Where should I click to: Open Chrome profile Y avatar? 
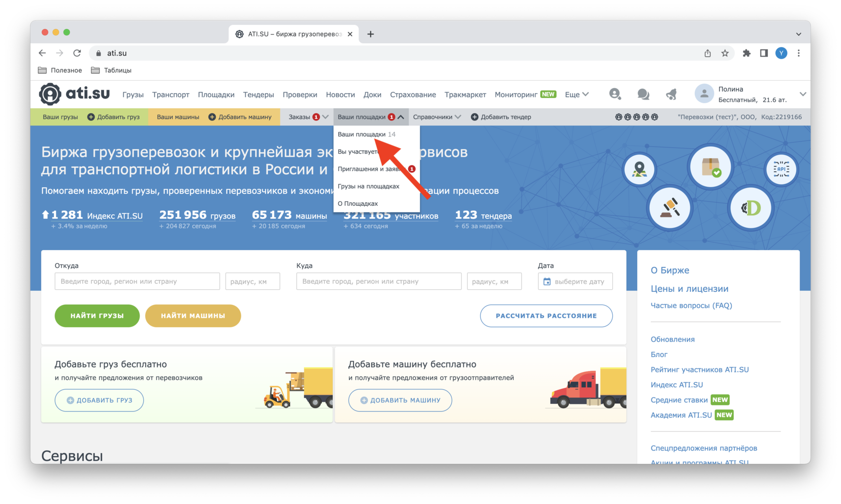[781, 53]
